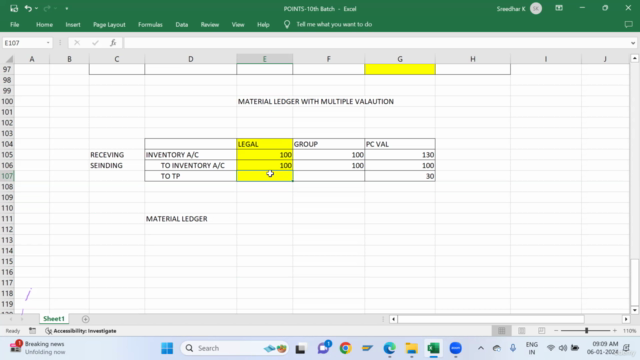Click the Ribbon Display Options icon

click(559, 8)
